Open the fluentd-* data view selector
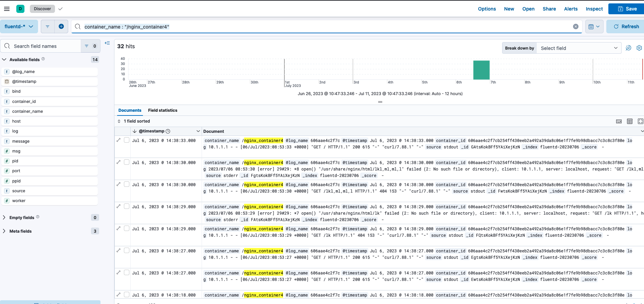This screenshot has height=304, width=644. (19, 26)
